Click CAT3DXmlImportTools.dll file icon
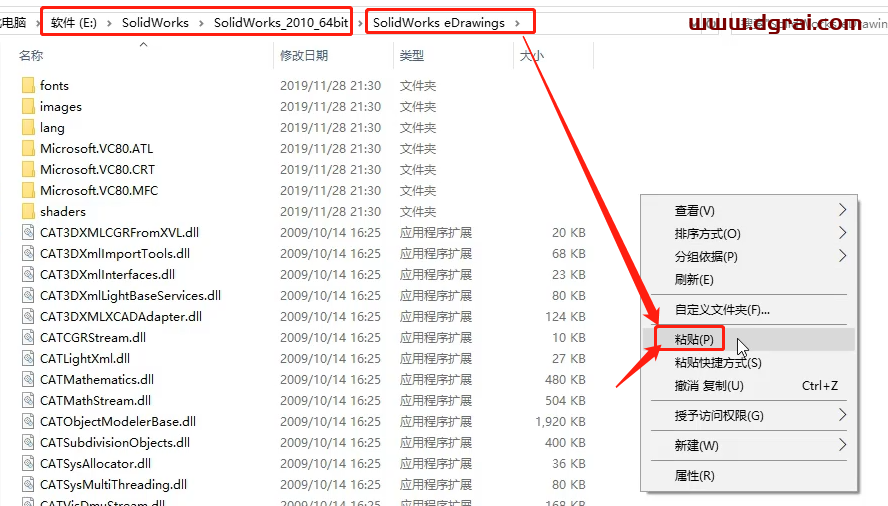Screen dimensions: 888x506 (28, 253)
